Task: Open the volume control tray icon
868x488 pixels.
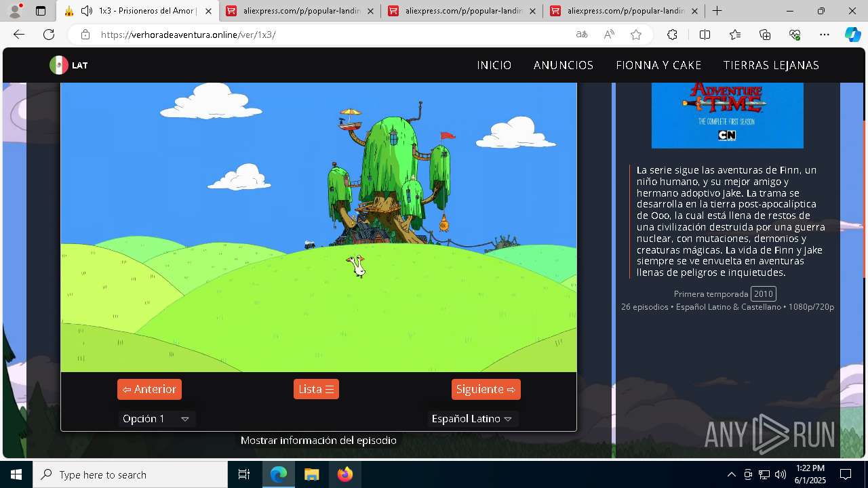Action: tap(781, 474)
